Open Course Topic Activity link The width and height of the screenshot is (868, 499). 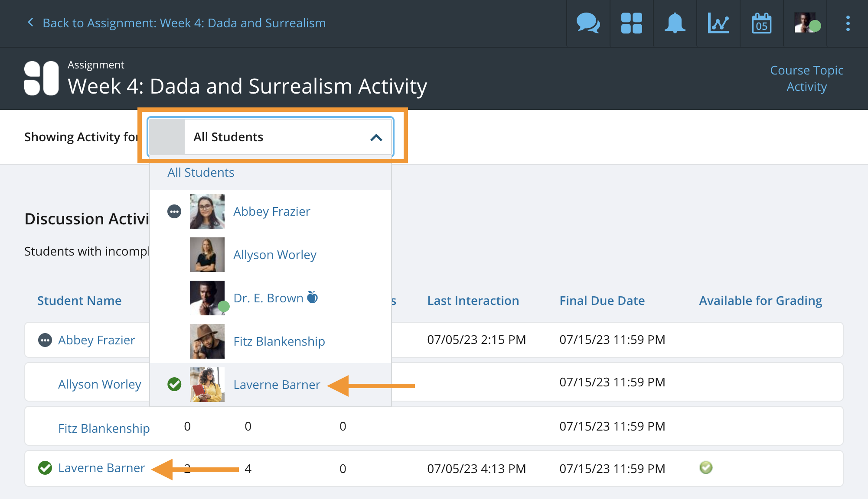click(806, 78)
